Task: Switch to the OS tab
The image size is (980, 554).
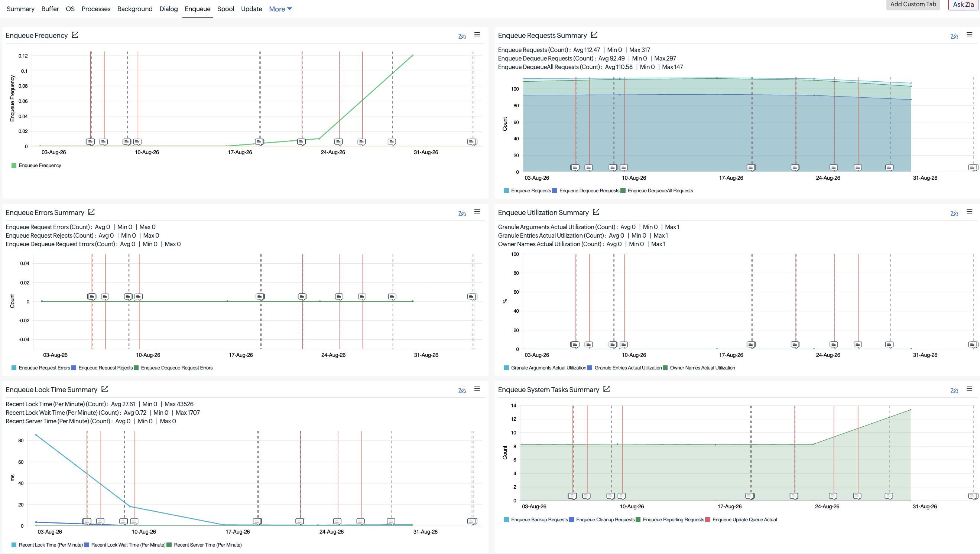Action: coord(70,9)
